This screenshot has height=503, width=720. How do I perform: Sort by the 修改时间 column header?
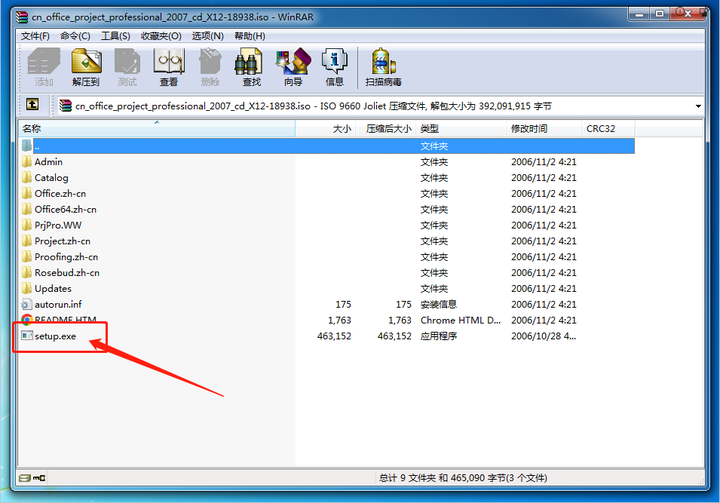pos(544,129)
